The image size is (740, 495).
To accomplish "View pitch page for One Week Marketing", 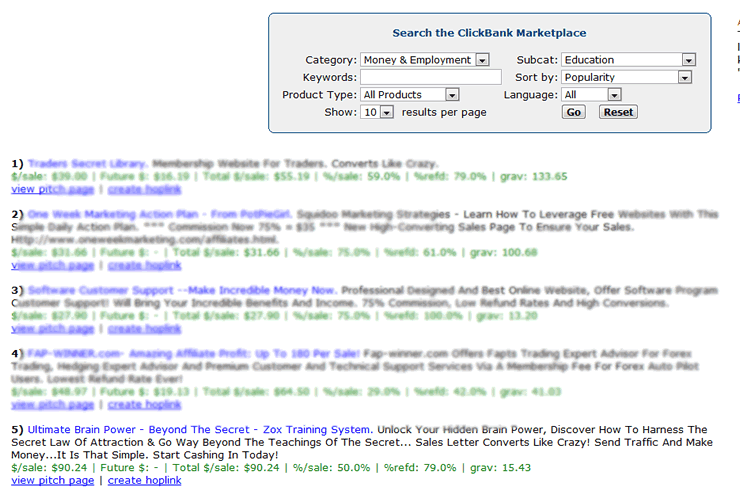I will [x=53, y=265].
